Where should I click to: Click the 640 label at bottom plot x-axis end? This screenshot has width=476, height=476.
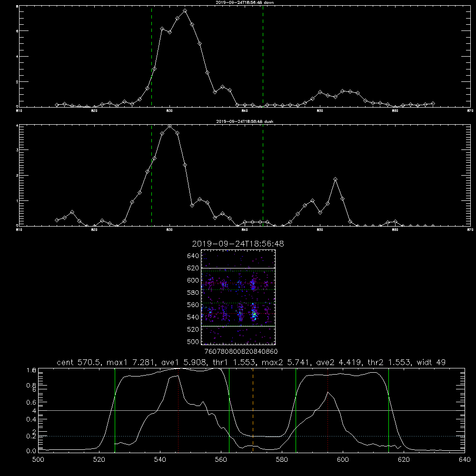coord(465,460)
